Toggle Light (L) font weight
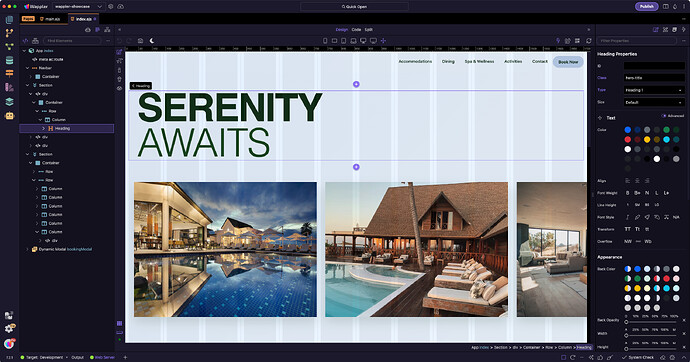Viewport: 690px width, 362px height. pyautogui.click(x=657, y=193)
